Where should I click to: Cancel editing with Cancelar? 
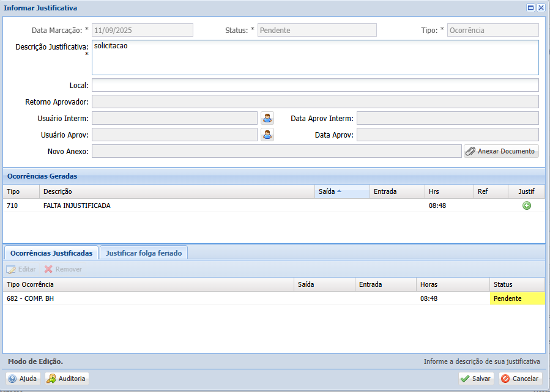point(521,379)
